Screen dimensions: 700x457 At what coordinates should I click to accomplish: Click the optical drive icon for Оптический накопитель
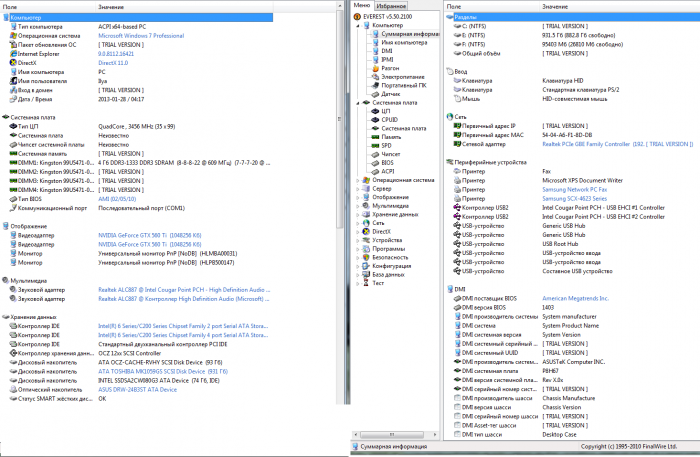[x=13, y=390]
